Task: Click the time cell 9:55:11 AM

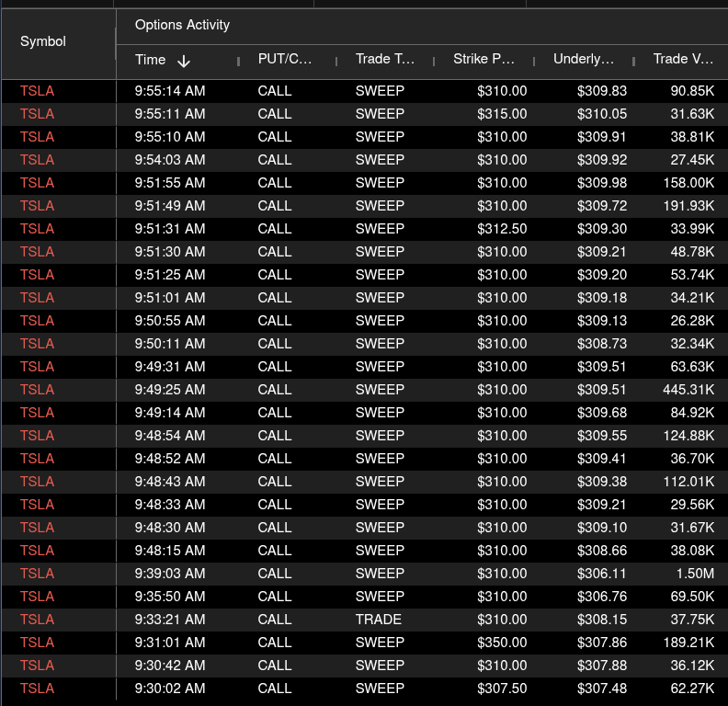Action: coord(170,114)
